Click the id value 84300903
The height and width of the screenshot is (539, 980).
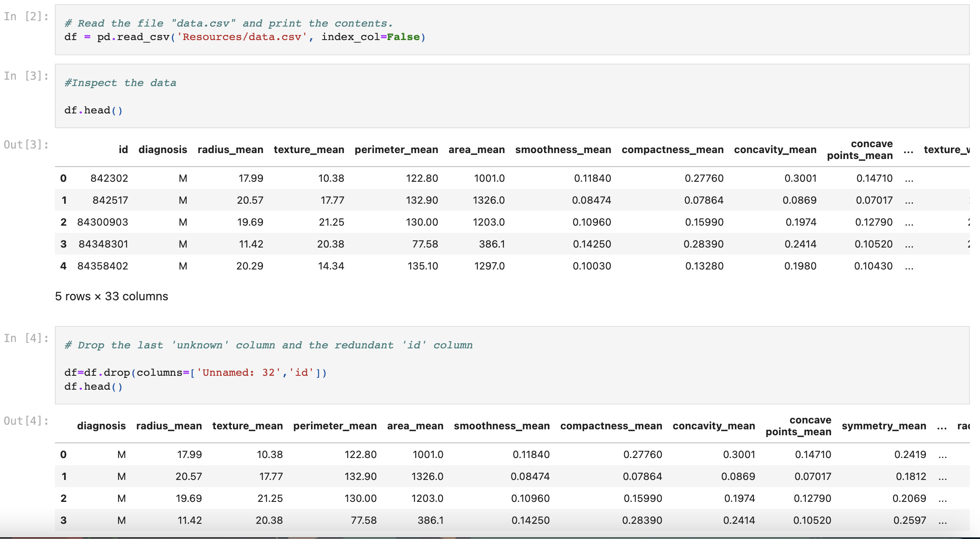click(103, 222)
